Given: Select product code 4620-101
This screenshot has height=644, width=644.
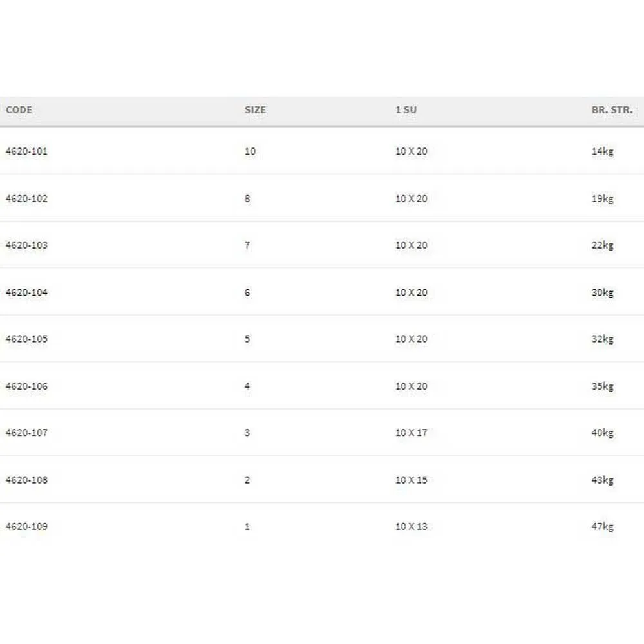Looking at the screenshot, I should pyautogui.click(x=26, y=152).
